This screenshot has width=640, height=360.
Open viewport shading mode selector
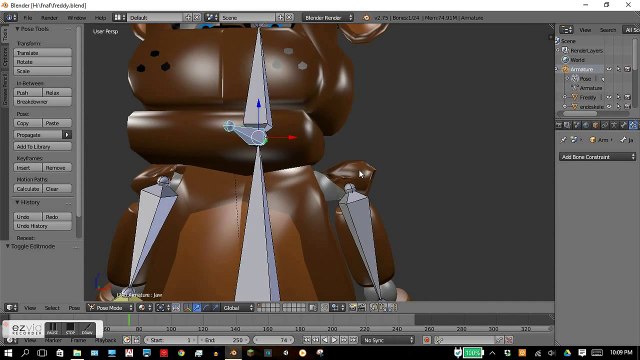[x=143, y=308]
